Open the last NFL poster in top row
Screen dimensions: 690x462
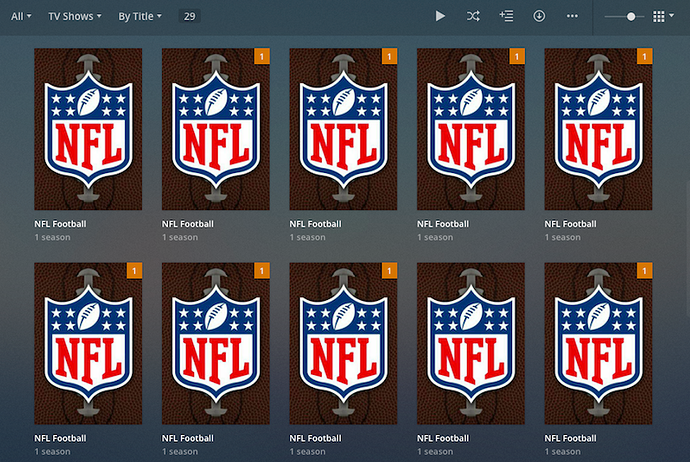[x=598, y=129]
